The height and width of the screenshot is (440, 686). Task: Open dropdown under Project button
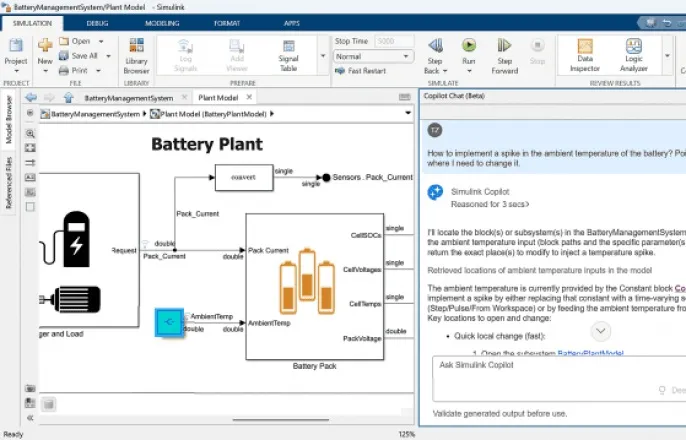(x=16, y=71)
